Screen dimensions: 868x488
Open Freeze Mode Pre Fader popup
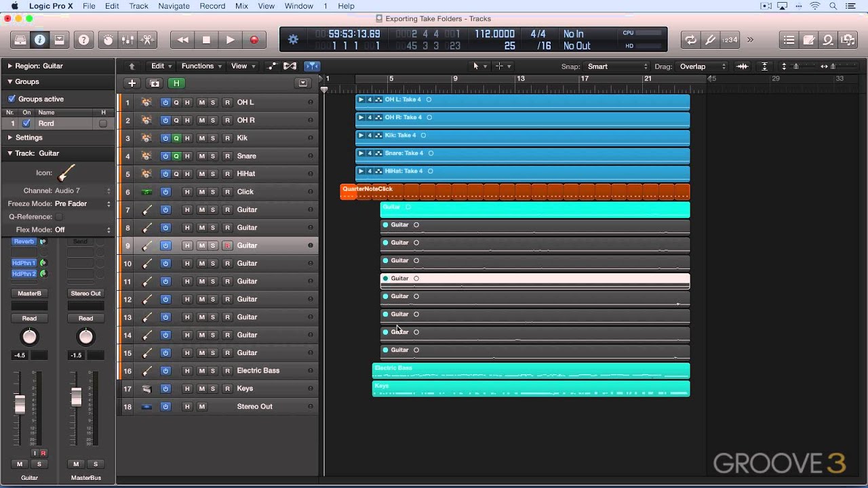point(83,203)
